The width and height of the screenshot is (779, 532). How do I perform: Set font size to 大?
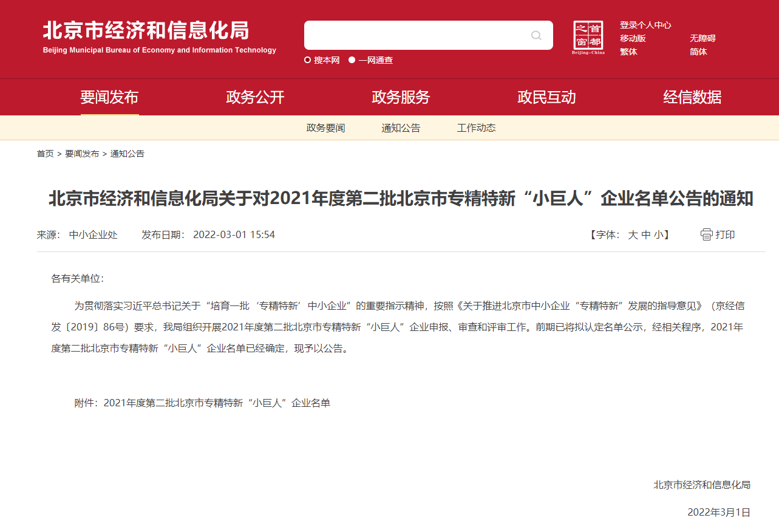pos(633,234)
